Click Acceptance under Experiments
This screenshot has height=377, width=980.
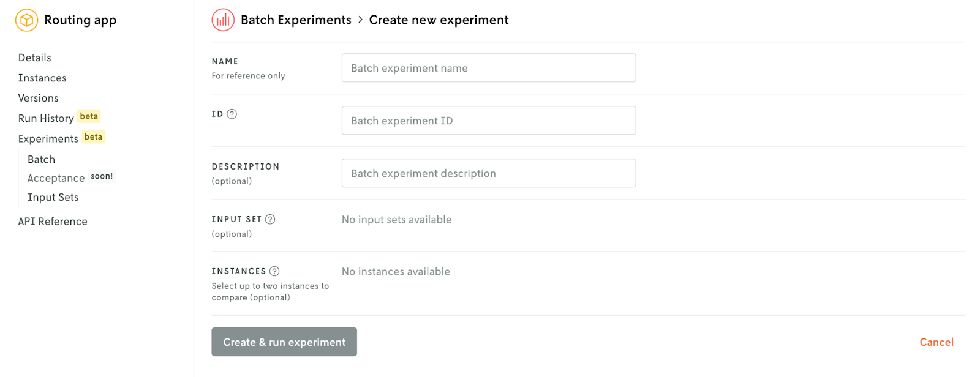pyautogui.click(x=56, y=178)
